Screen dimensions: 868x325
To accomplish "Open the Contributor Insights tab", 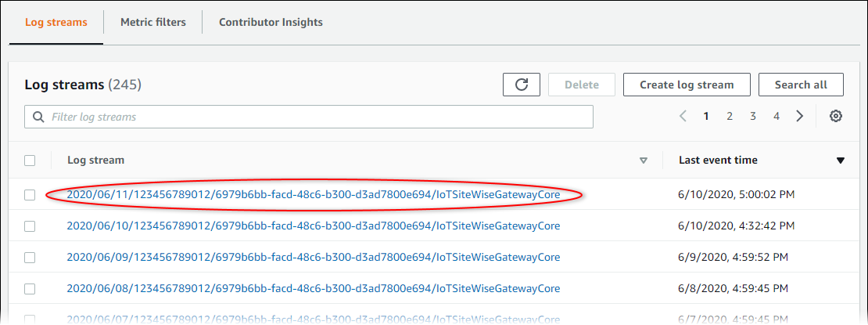I will (x=271, y=22).
